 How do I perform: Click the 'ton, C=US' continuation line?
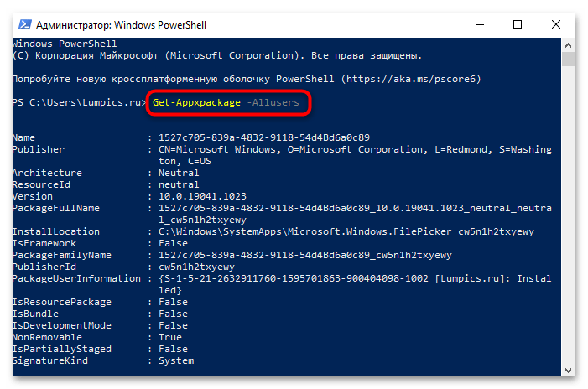point(185,161)
